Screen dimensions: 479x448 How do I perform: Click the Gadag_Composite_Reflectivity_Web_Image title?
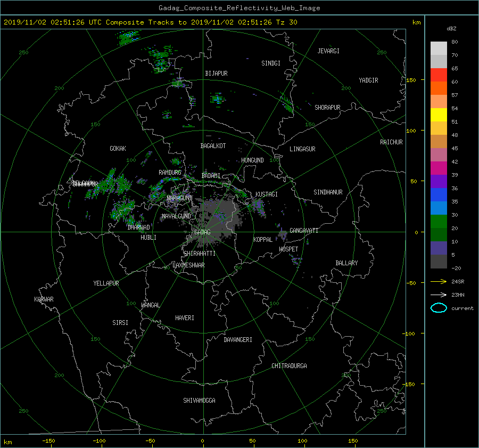click(x=239, y=8)
